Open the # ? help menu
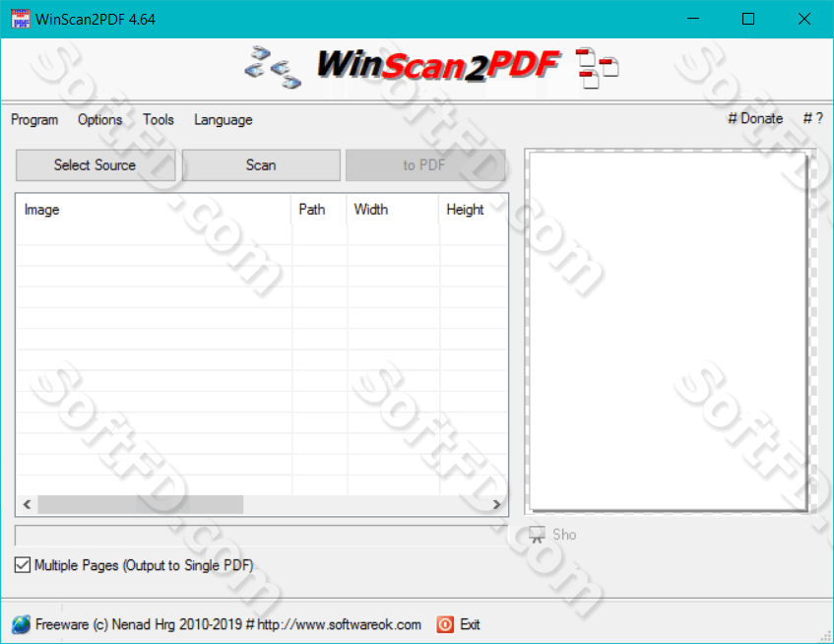 [x=812, y=118]
